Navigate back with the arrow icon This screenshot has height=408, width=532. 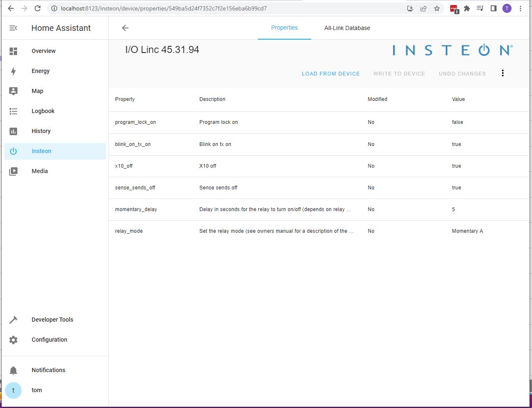click(x=125, y=28)
